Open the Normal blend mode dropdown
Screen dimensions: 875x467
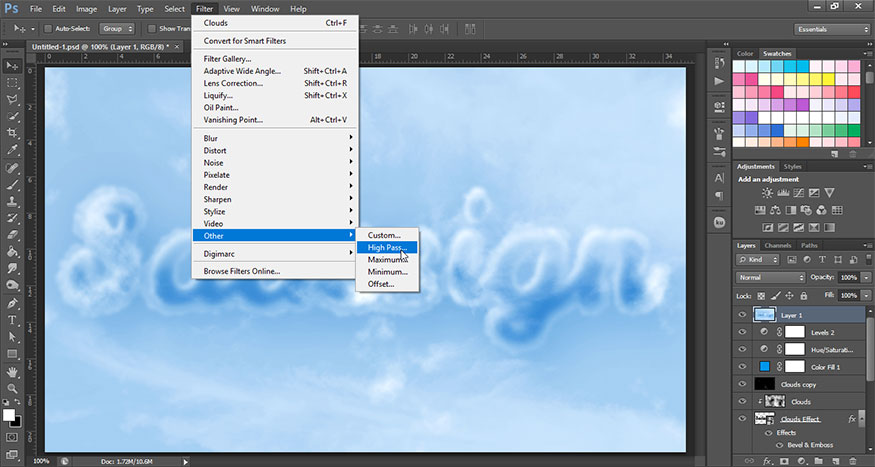coord(769,277)
